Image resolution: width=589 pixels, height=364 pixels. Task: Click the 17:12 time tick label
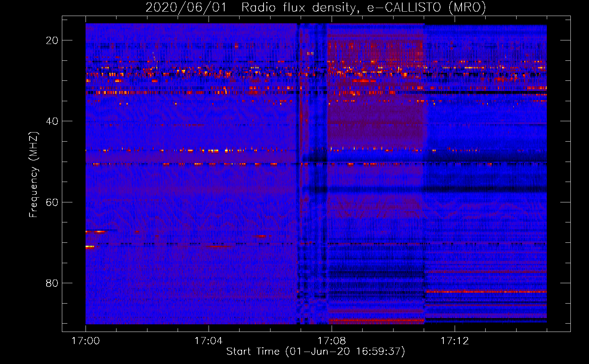(455, 341)
